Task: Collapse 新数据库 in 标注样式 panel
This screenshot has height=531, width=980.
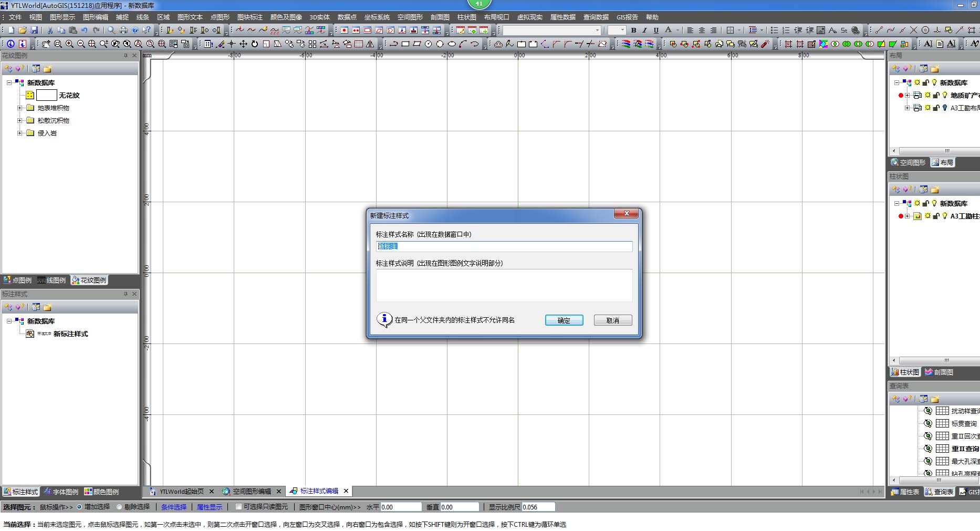Action: [x=9, y=321]
